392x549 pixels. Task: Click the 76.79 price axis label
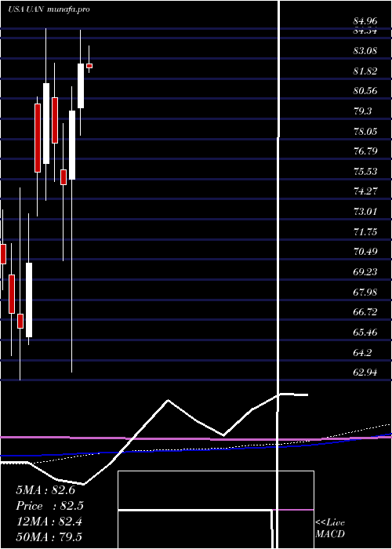click(365, 151)
